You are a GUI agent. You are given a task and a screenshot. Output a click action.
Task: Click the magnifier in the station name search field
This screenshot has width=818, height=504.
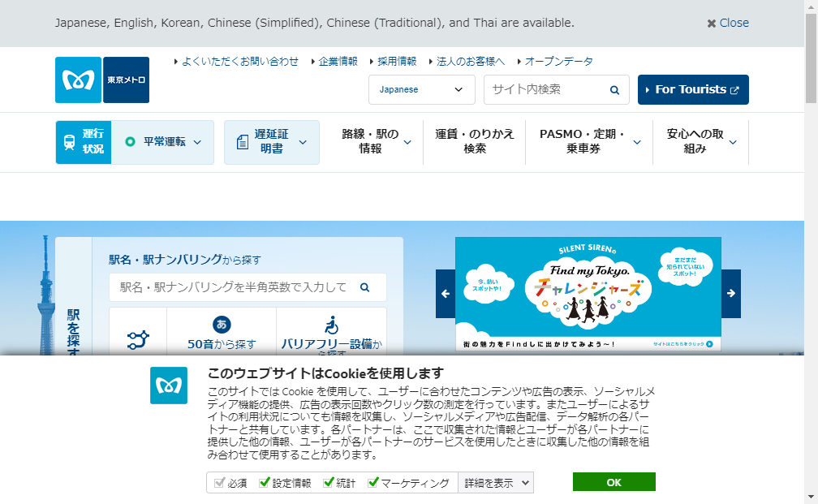[364, 287]
